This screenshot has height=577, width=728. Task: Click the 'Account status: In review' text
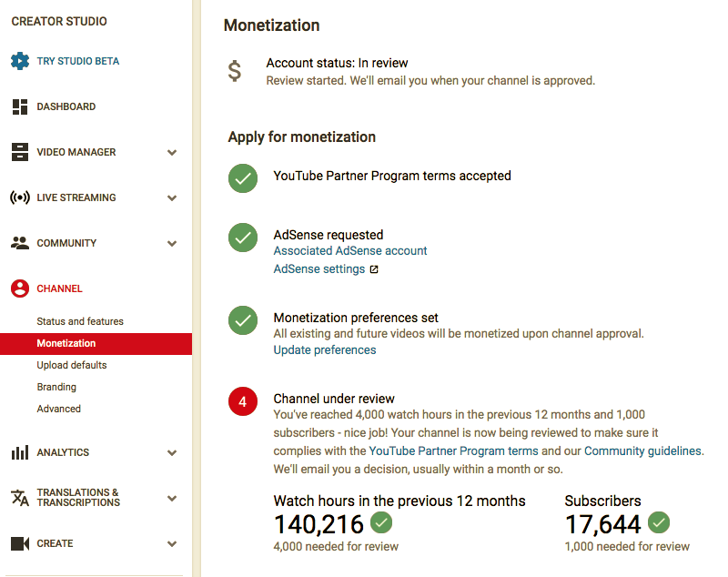337,63
